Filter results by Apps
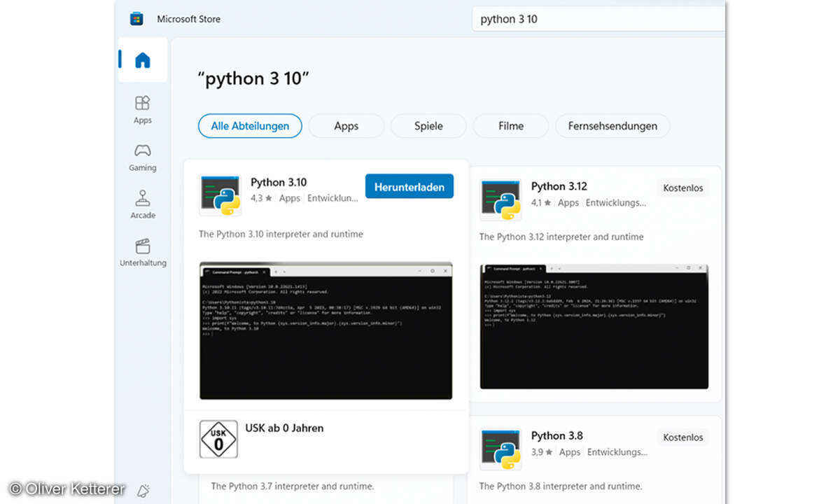 (346, 126)
